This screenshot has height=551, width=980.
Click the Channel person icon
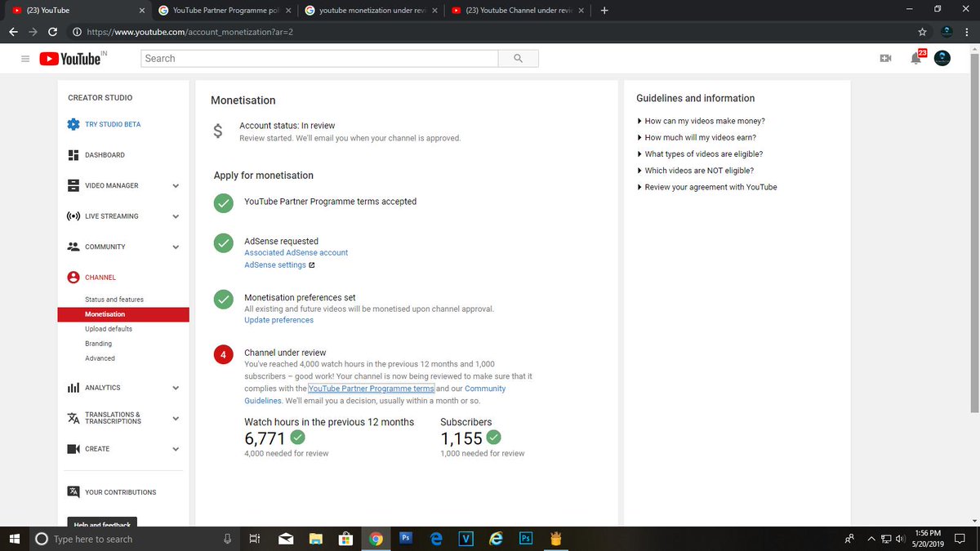pos(73,278)
